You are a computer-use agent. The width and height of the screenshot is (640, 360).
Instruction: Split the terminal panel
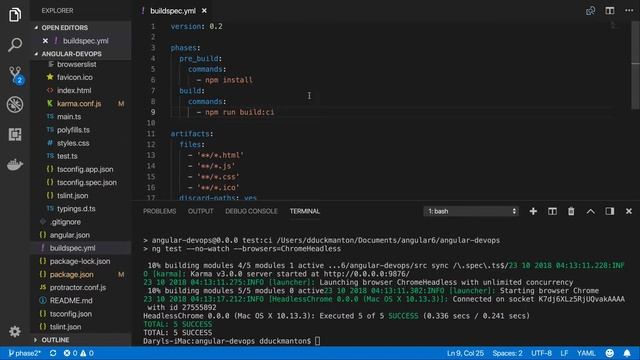click(x=552, y=211)
